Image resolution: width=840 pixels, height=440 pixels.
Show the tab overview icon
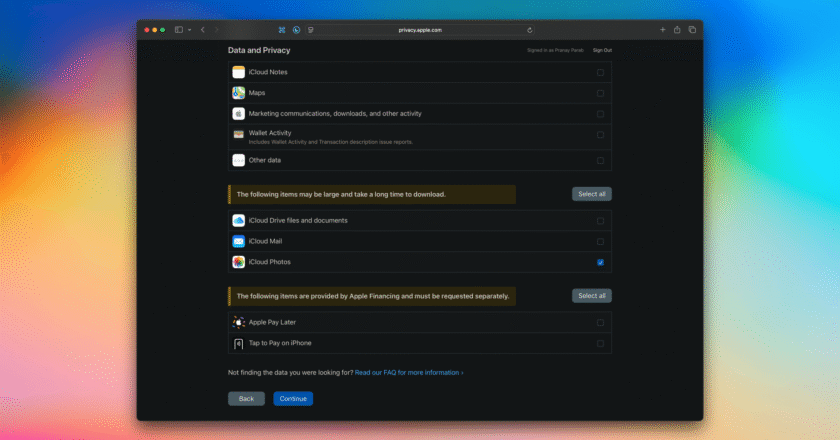692,30
